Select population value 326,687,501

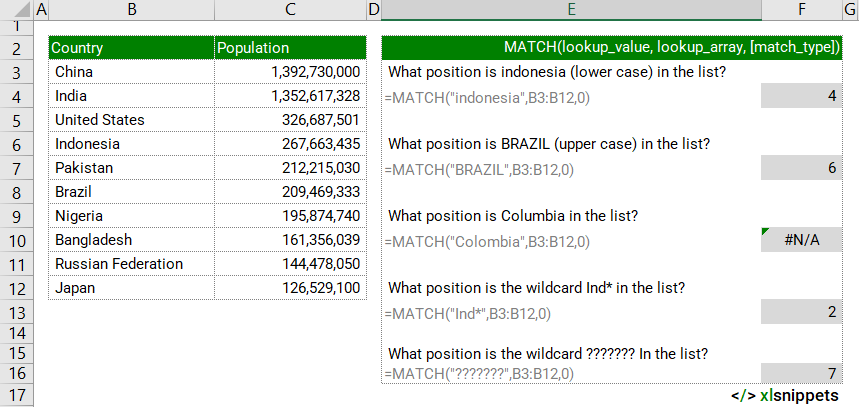tap(290, 120)
